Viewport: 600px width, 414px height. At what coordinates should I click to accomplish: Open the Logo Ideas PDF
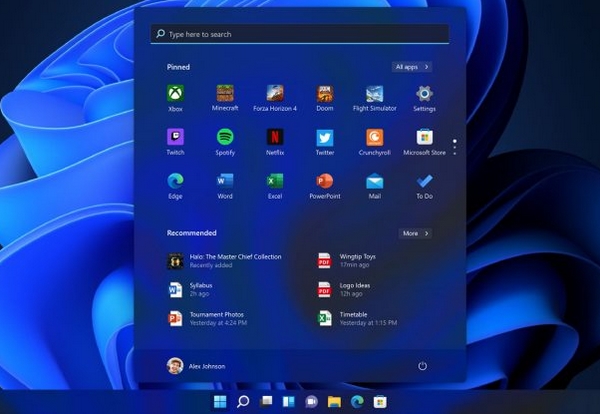344,290
